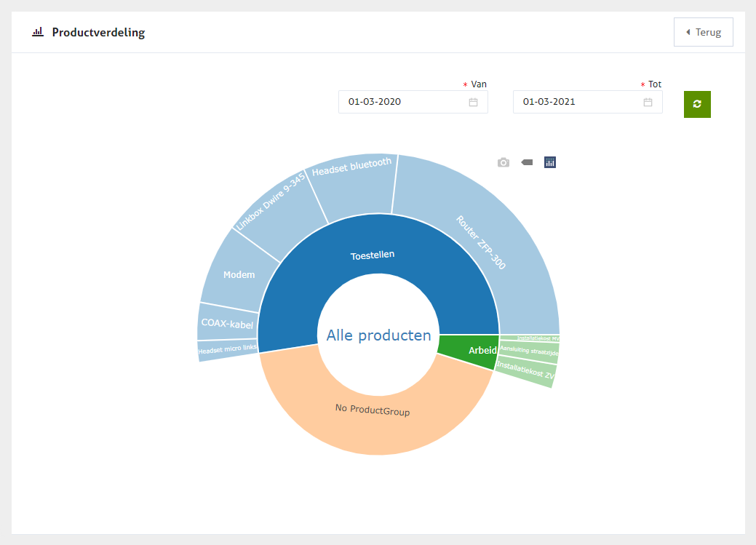Click the Tot date input field
Screen dimensions: 756x545
(x=578, y=102)
